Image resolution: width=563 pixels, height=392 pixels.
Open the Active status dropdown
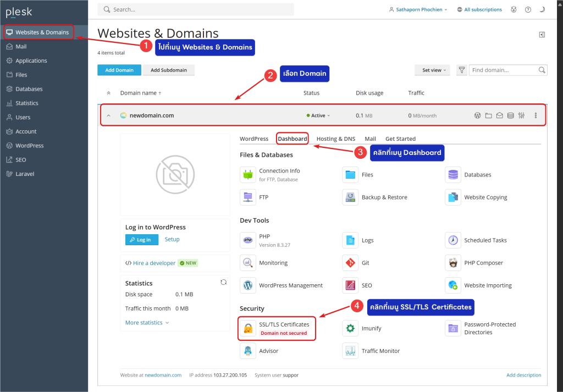point(319,115)
